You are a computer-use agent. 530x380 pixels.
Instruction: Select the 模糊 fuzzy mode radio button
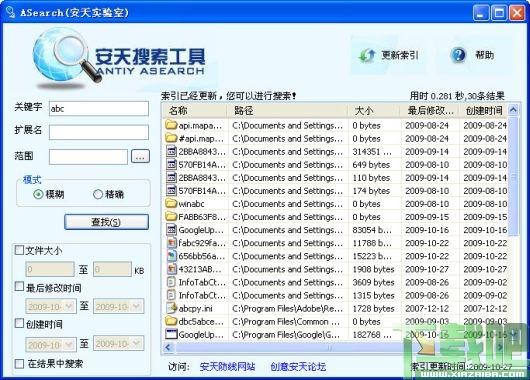(38, 194)
